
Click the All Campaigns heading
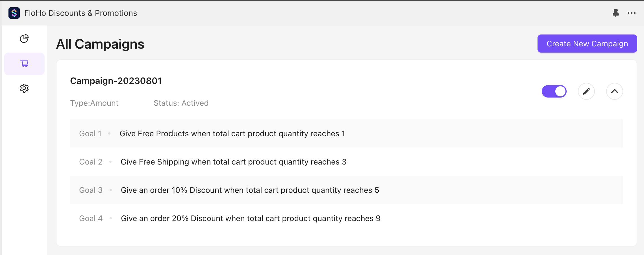click(x=100, y=44)
